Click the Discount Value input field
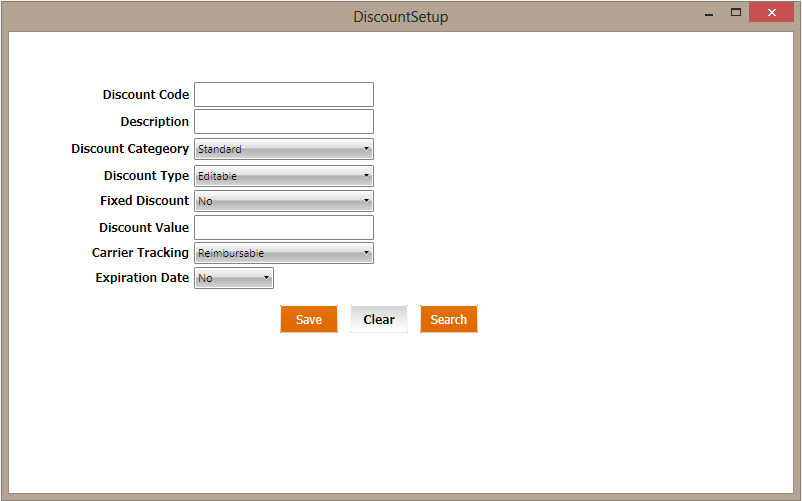Viewport: 802px width, 501px height. click(284, 227)
